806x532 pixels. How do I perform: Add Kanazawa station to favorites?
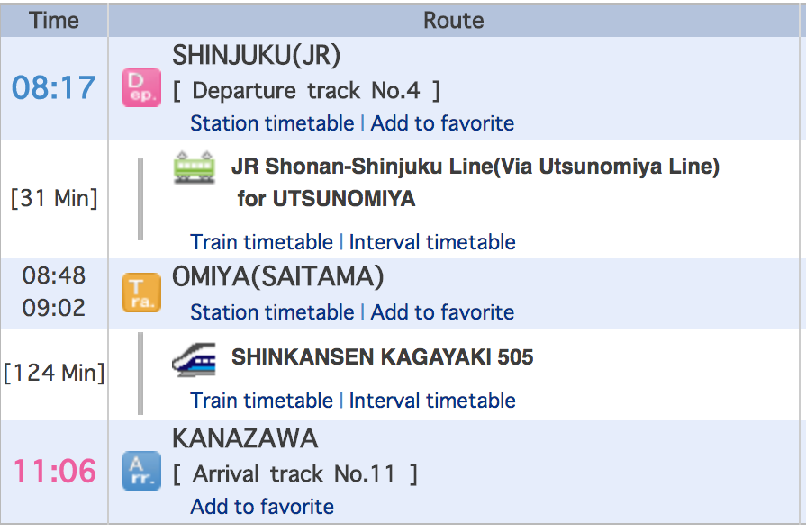[x=262, y=507]
